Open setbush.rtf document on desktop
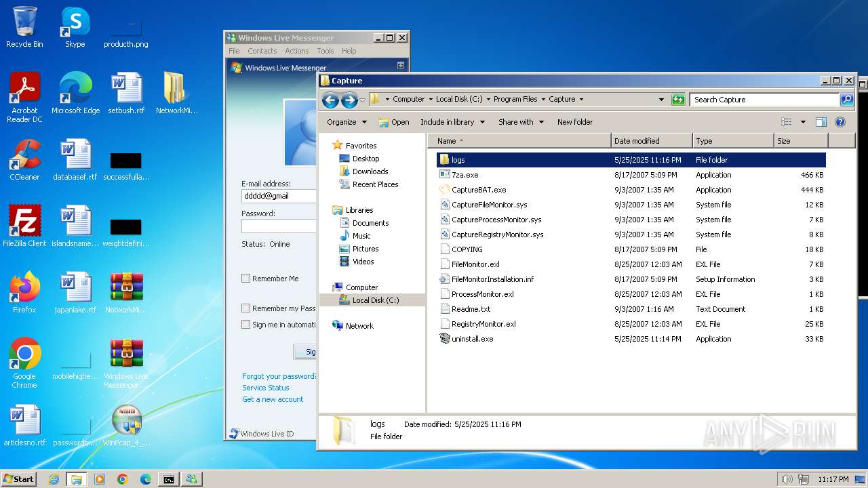868x488 pixels. (x=126, y=94)
